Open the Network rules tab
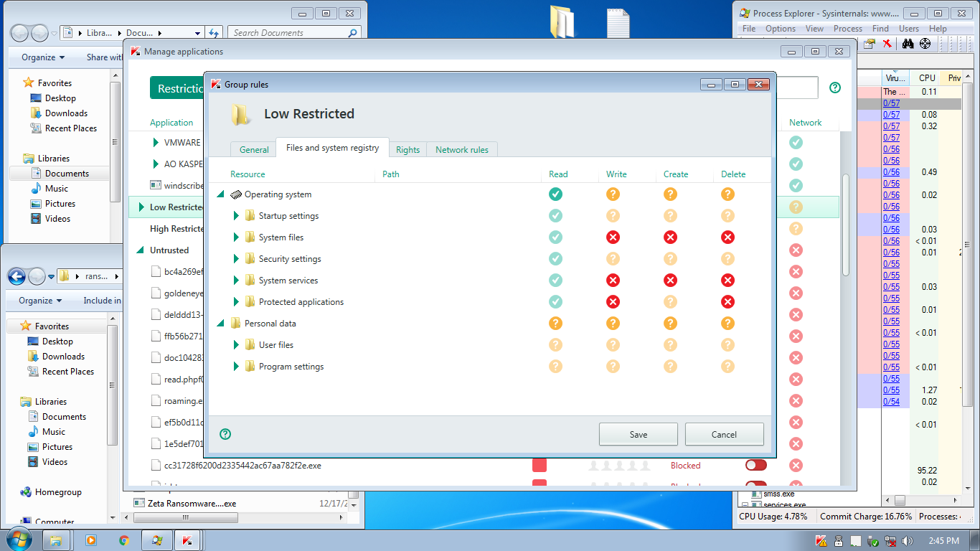Viewport: 980px width, 551px height. 462,149
